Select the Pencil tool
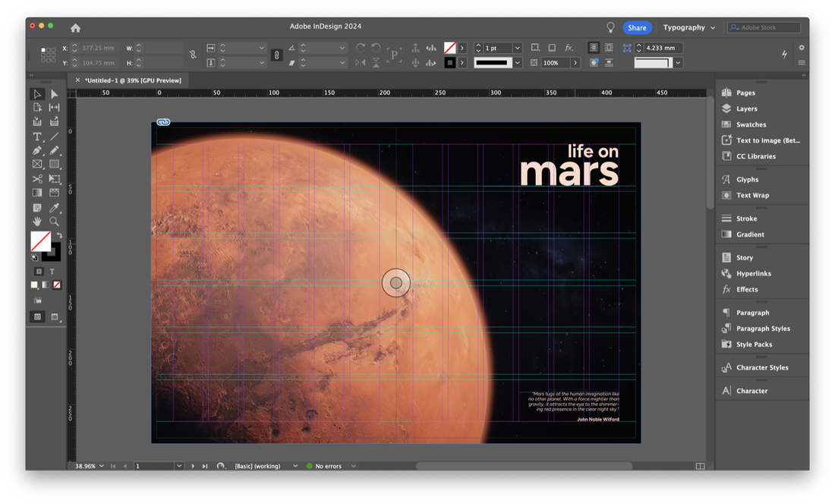This screenshot has height=504, width=835. click(x=55, y=150)
